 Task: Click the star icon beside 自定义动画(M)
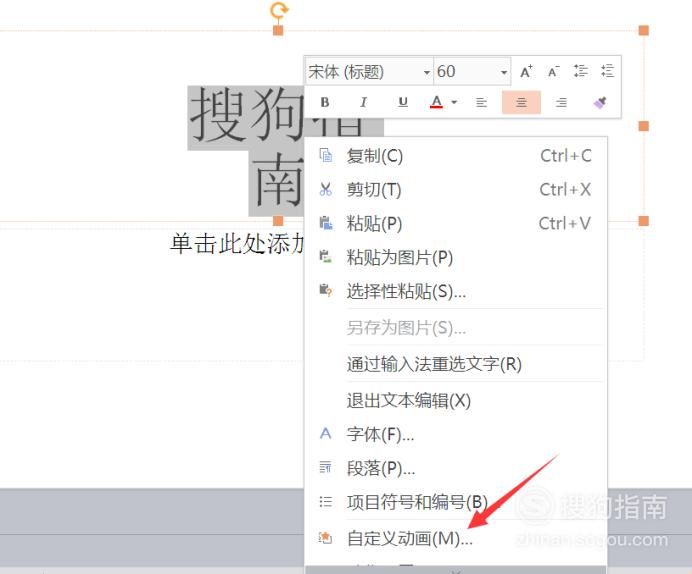tap(325, 537)
